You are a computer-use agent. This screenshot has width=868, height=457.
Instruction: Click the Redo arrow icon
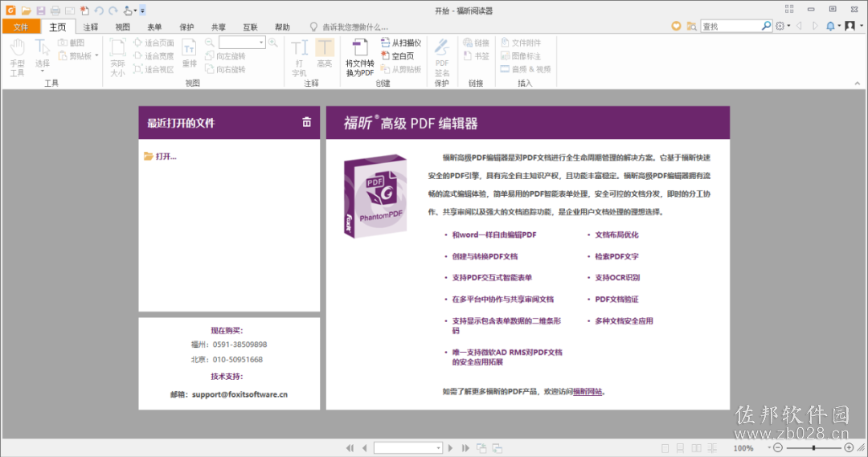pyautogui.click(x=113, y=10)
